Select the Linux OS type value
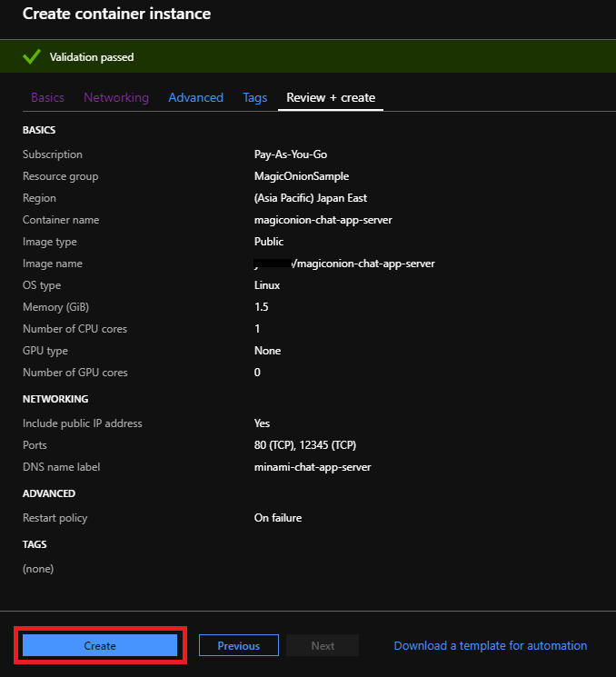616x677 pixels. tap(267, 285)
